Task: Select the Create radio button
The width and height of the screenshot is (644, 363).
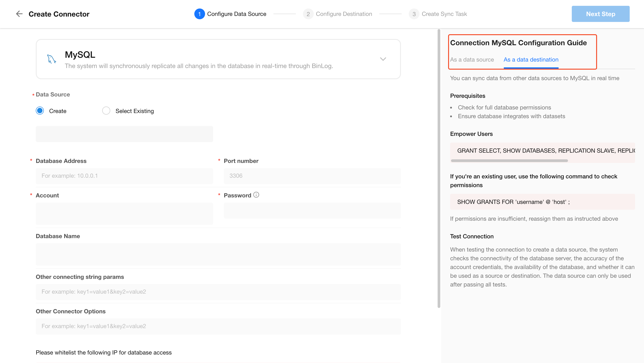Action: click(40, 111)
